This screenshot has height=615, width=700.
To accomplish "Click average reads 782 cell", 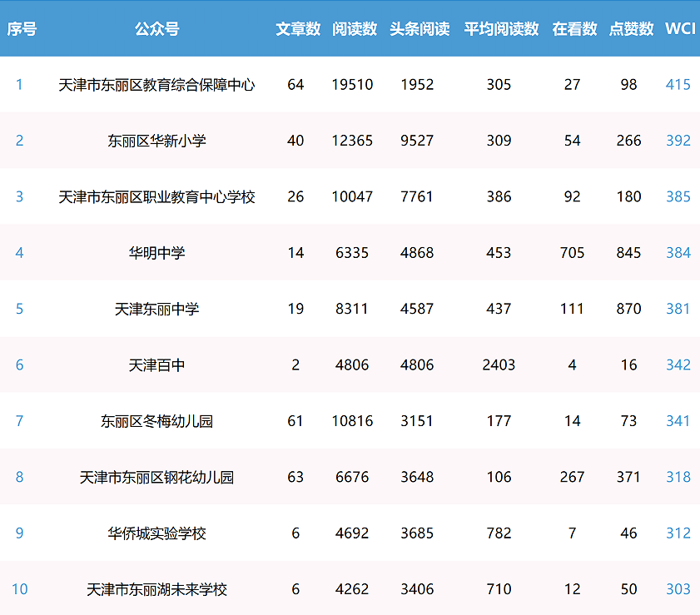I will [499, 533].
